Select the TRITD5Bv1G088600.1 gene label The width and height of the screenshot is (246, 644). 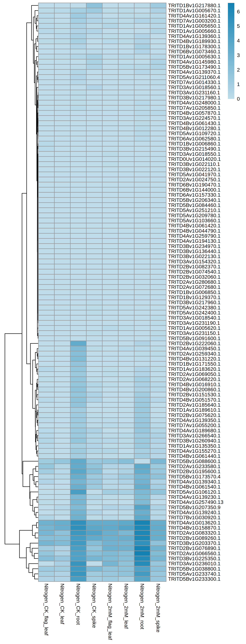tap(194, 461)
